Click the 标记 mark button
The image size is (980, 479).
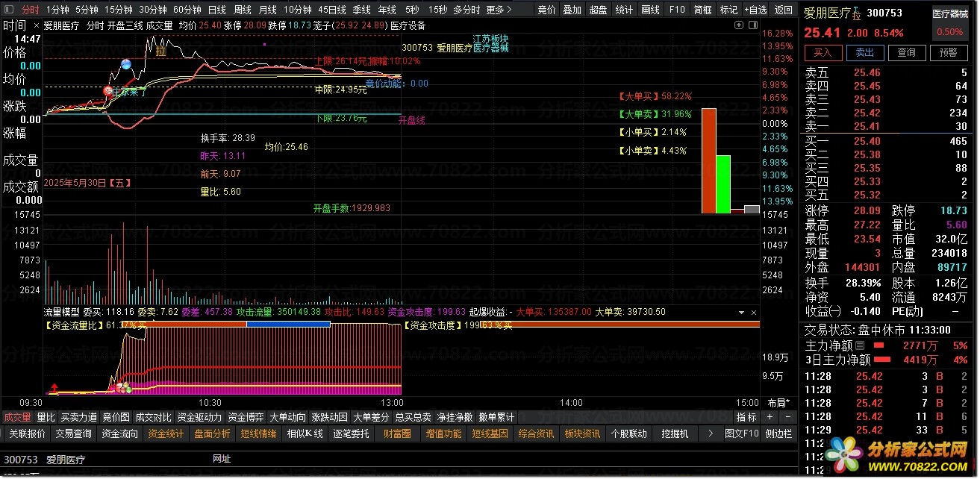click(x=728, y=10)
